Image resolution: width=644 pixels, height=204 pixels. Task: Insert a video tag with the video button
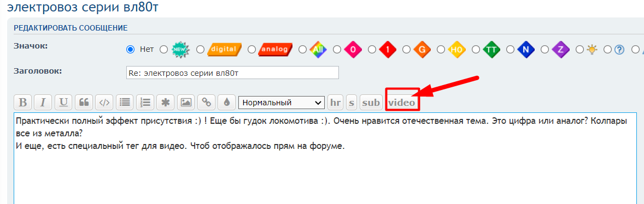click(402, 103)
